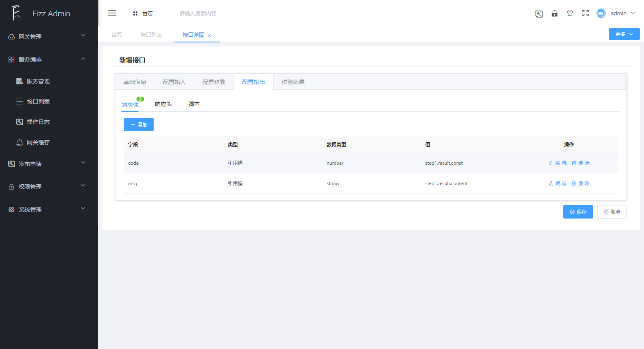Delete the msg field row
This screenshot has height=349, width=644.
click(x=580, y=183)
